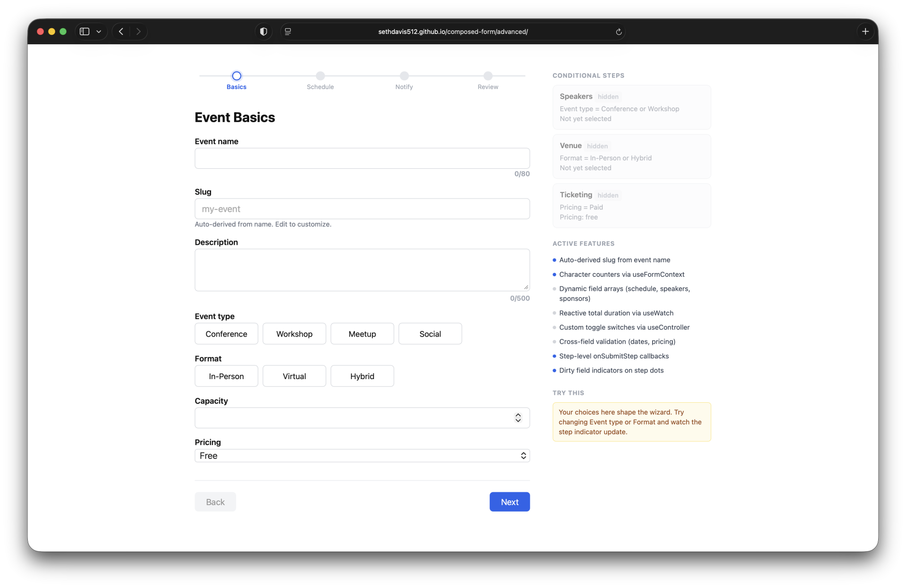
Task: Click the browser forward arrow
Action: click(x=138, y=32)
